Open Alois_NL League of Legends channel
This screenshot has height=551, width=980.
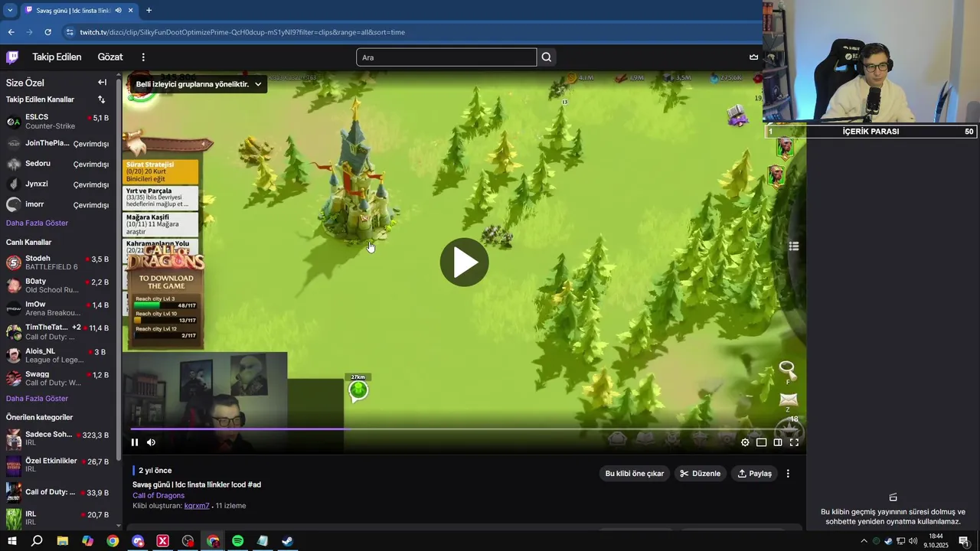pyautogui.click(x=59, y=355)
